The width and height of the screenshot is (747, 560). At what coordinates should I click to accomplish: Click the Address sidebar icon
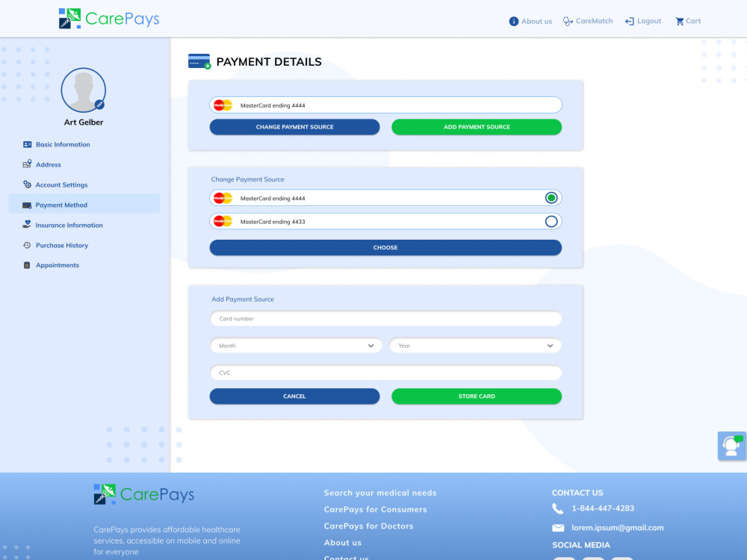[x=25, y=164]
